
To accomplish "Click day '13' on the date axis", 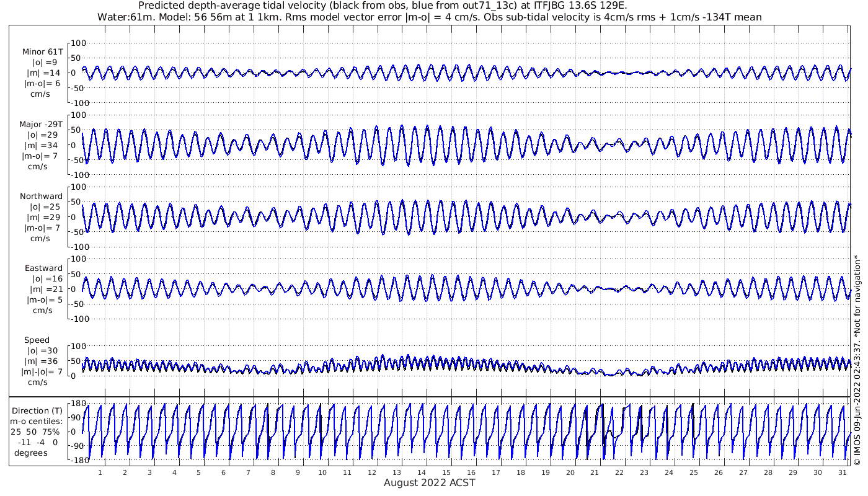I will [x=396, y=472].
